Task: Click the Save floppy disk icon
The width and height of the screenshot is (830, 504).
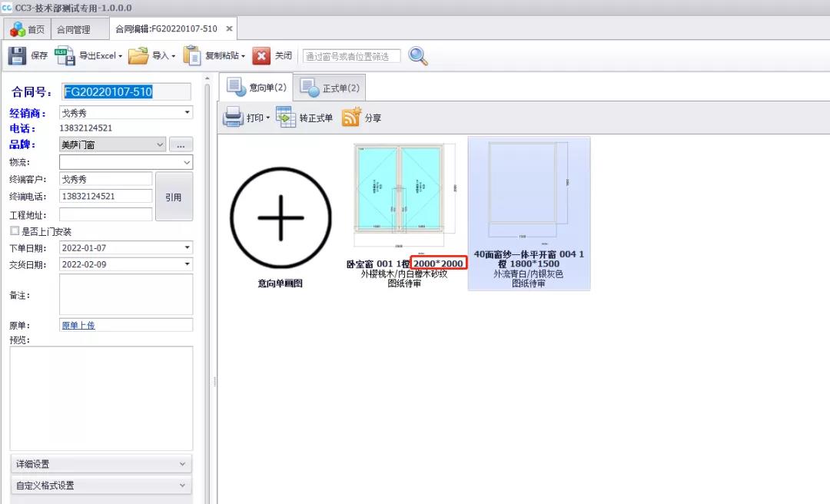Action: [17, 56]
